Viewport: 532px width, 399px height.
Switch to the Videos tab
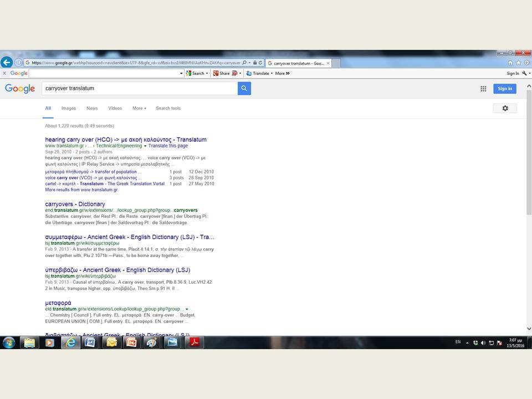[115, 108]
